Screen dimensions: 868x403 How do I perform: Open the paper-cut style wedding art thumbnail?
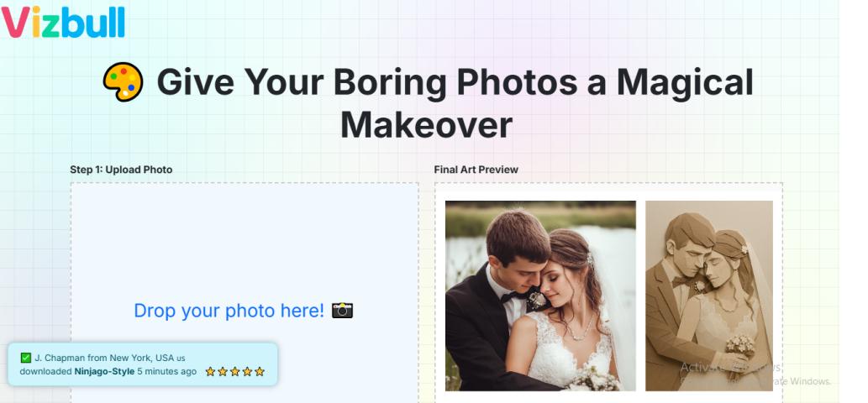[709, 296]
